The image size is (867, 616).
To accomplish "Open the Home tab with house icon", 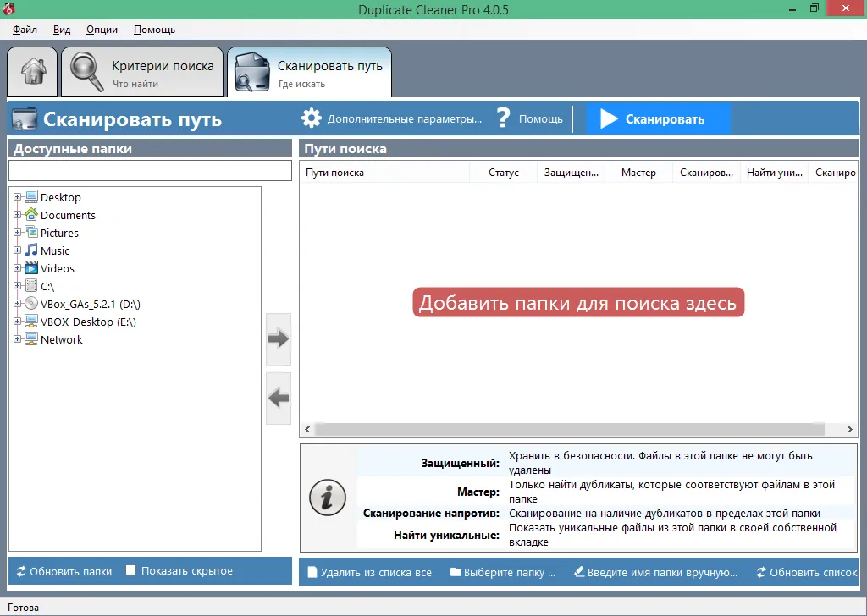I will (x=33, y=72).
